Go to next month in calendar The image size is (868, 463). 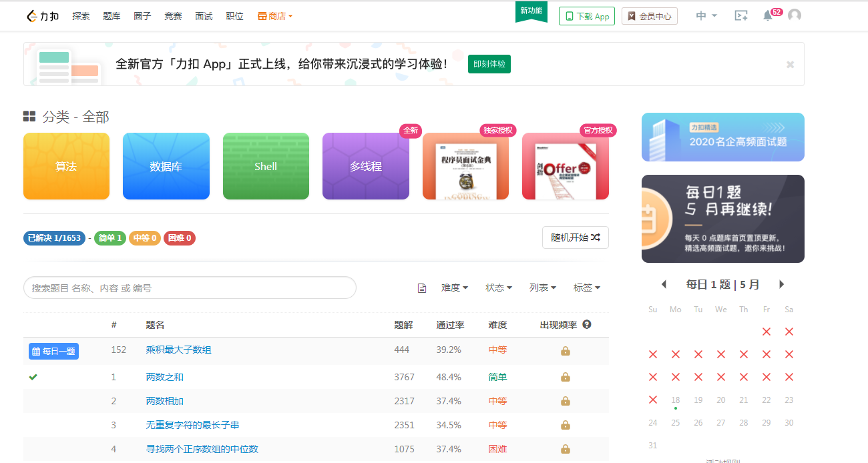click(x=782, y=284)
